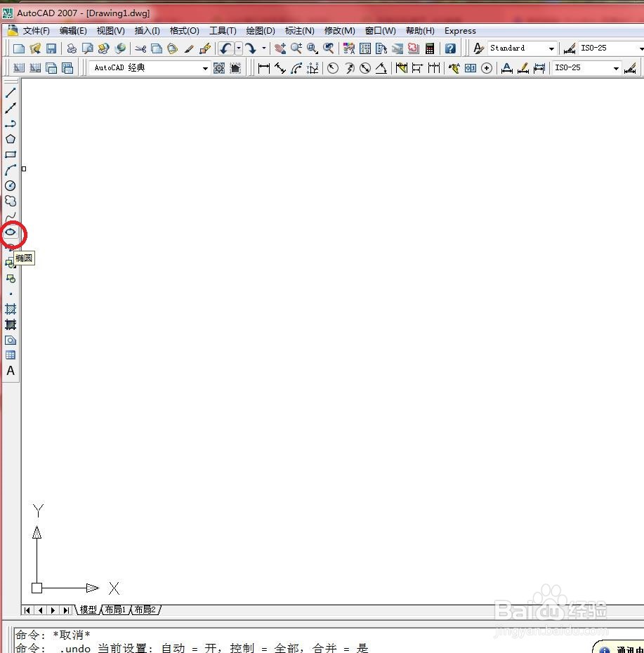Click the Center Mark icon
The height and width of the screenshot is (653, 644).
tap(487, 68)
